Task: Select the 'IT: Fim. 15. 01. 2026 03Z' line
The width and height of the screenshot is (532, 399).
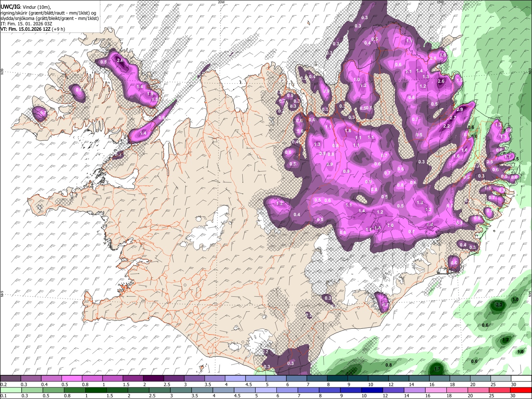Action: coord(27,24)
